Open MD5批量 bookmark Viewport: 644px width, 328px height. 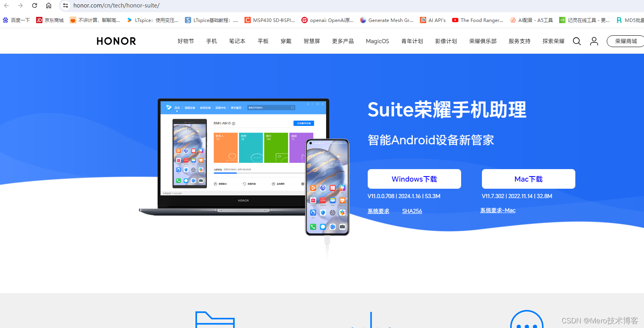(630, 20)
